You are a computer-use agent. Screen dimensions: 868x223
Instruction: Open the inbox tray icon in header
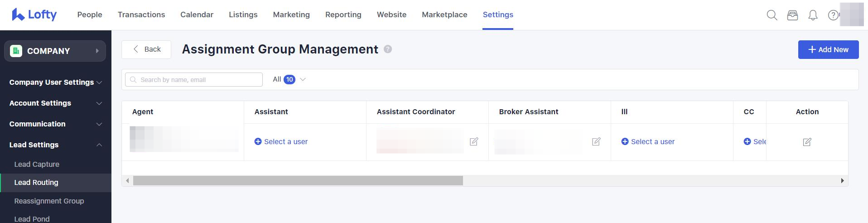pyautogui.click(x=792, y=15)
